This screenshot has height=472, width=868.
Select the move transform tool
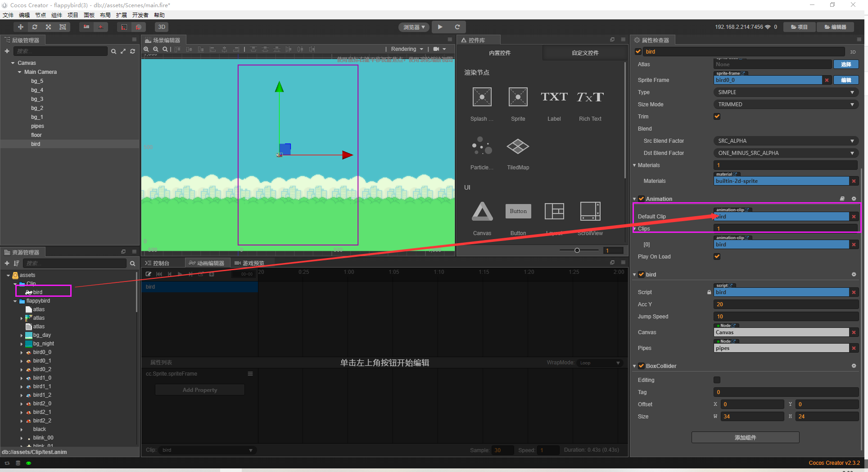[x=21, y=27]
